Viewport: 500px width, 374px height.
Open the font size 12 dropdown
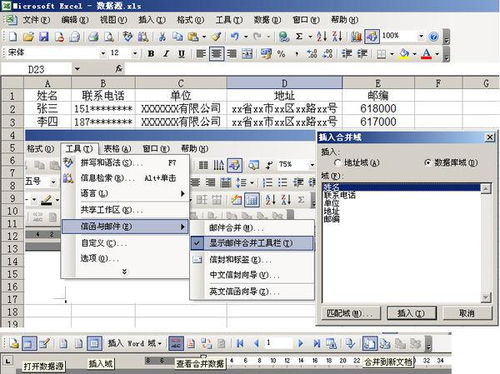click(135, 53)
